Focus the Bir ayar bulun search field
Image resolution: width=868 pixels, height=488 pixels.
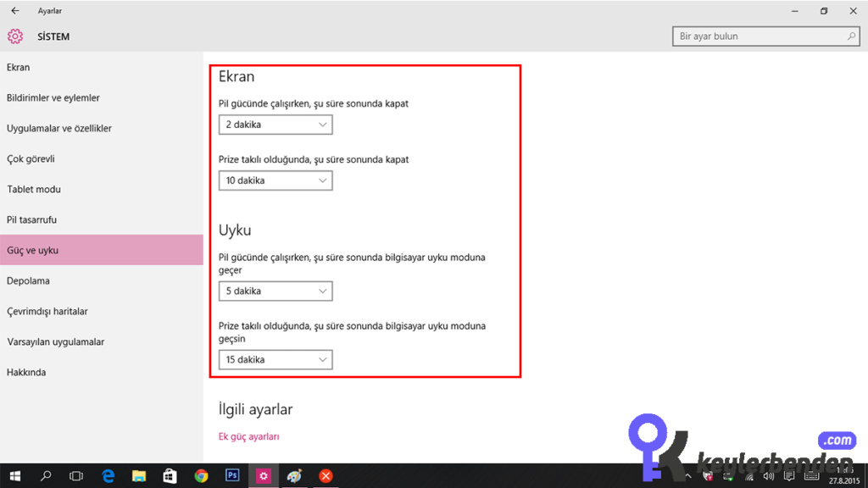tap(766, 36)
